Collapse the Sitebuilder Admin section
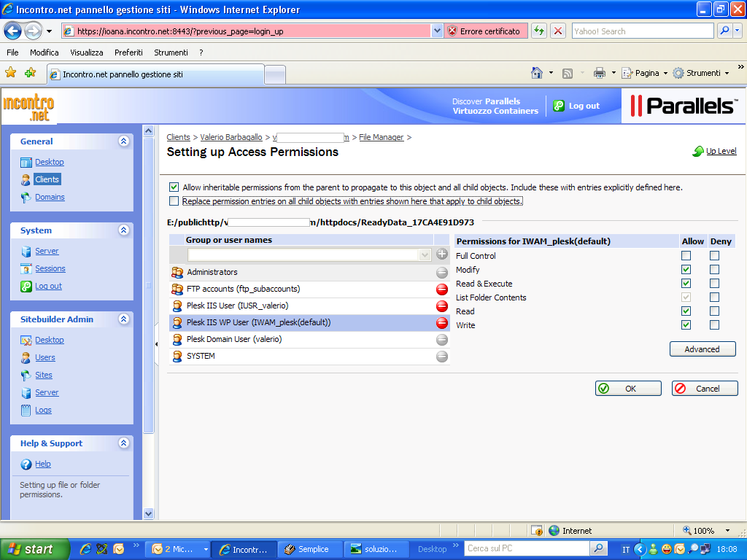 tap(124, 319)
